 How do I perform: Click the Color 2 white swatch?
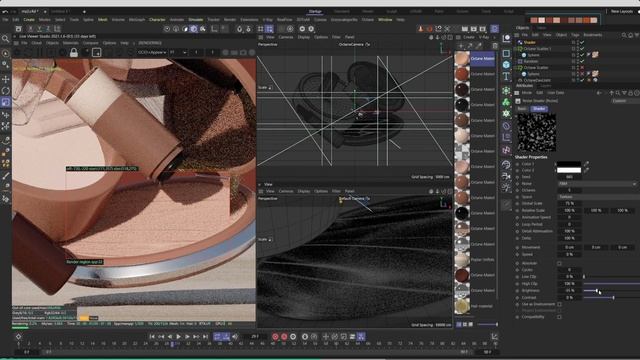(569, 170)
